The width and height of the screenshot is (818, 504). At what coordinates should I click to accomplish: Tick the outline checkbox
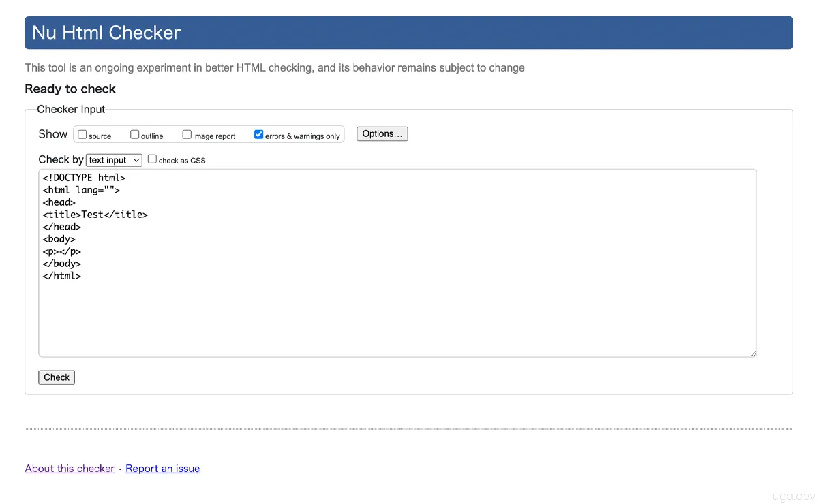pos(135,134)
